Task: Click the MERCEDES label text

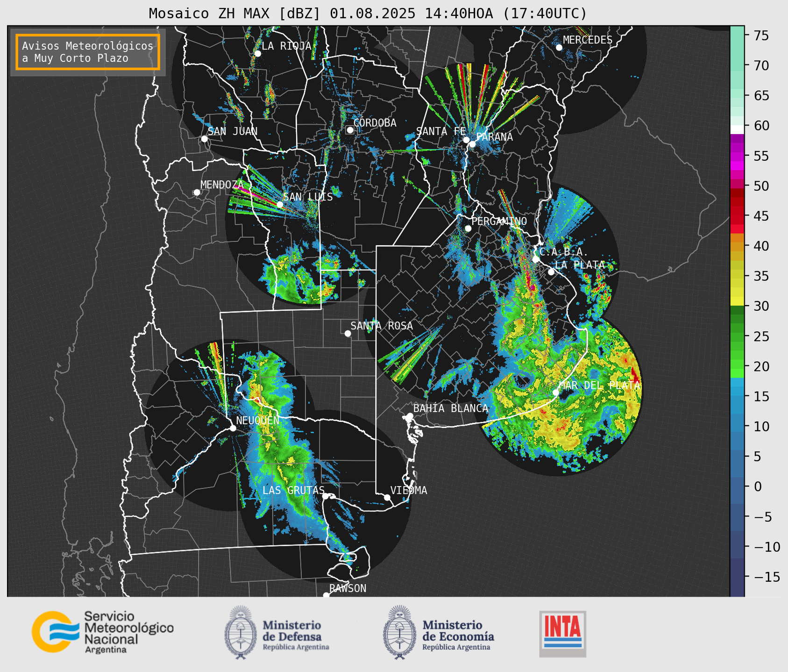Action: coord(587,40)
